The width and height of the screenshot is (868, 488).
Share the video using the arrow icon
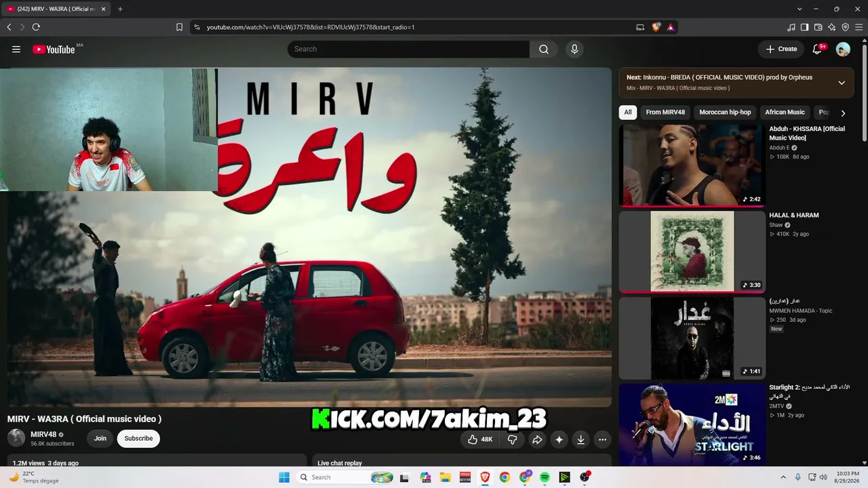[x=536, y=439]
